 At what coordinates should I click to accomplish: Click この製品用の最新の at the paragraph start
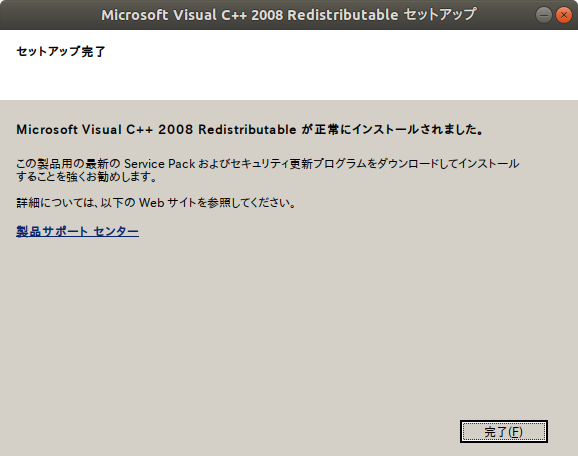point(68,163)
